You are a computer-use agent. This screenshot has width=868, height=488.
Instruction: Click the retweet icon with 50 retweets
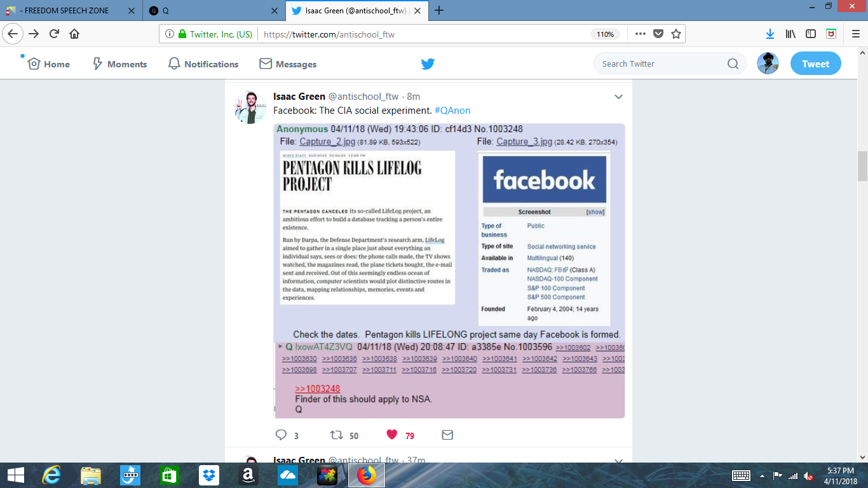[336, 435]
